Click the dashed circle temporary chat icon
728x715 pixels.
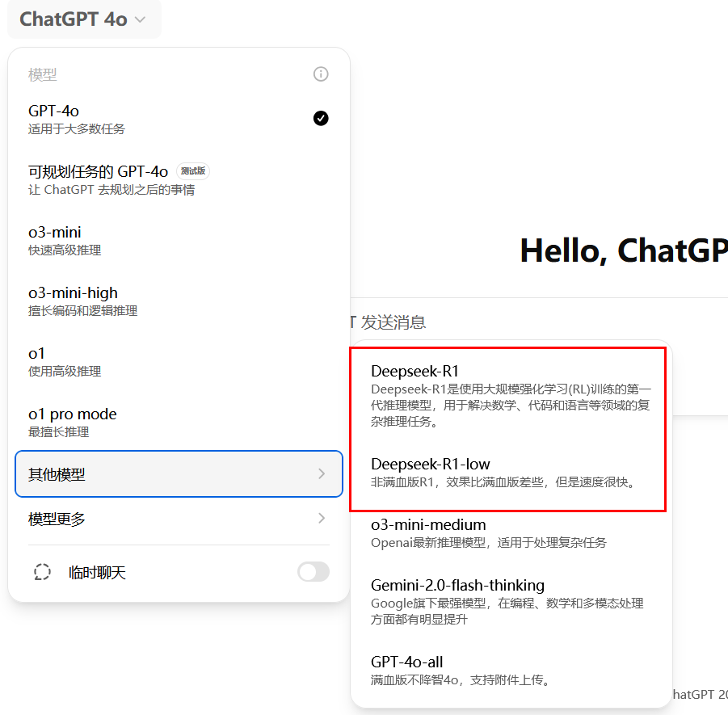point(42,572)
